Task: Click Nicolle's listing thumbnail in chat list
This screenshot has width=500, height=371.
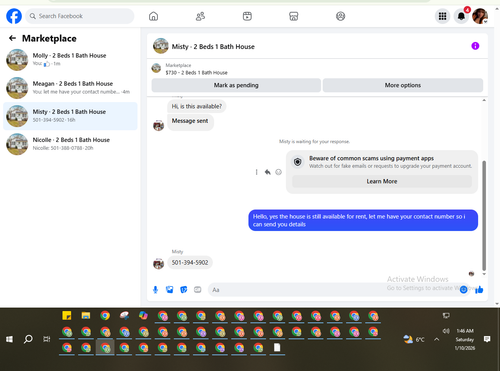Action: (17, 144)
